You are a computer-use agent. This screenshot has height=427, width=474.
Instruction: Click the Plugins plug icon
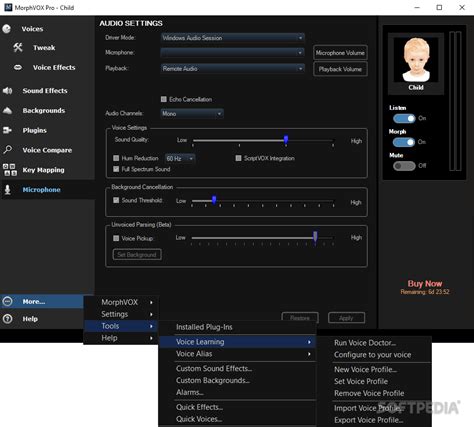pyautogui.click(x=7, y=130)
